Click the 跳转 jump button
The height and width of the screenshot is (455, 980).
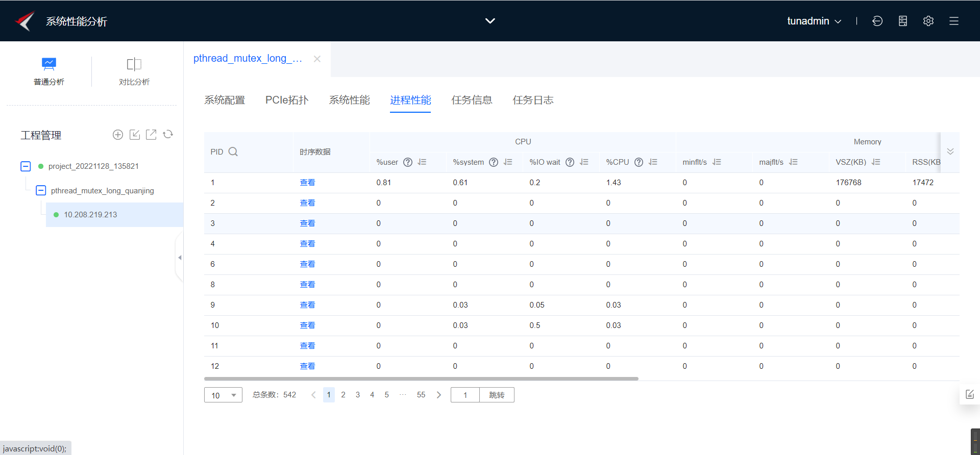[x=497, y=395]
